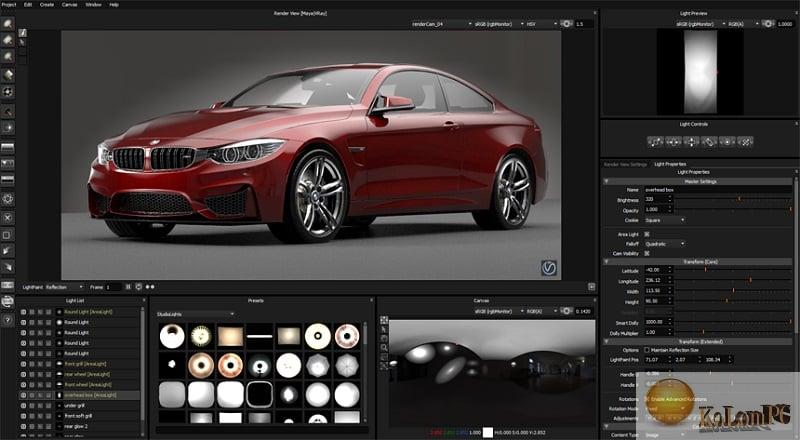Open the Help menu
The image size is (800, 440).
click(x=114, y=4)
